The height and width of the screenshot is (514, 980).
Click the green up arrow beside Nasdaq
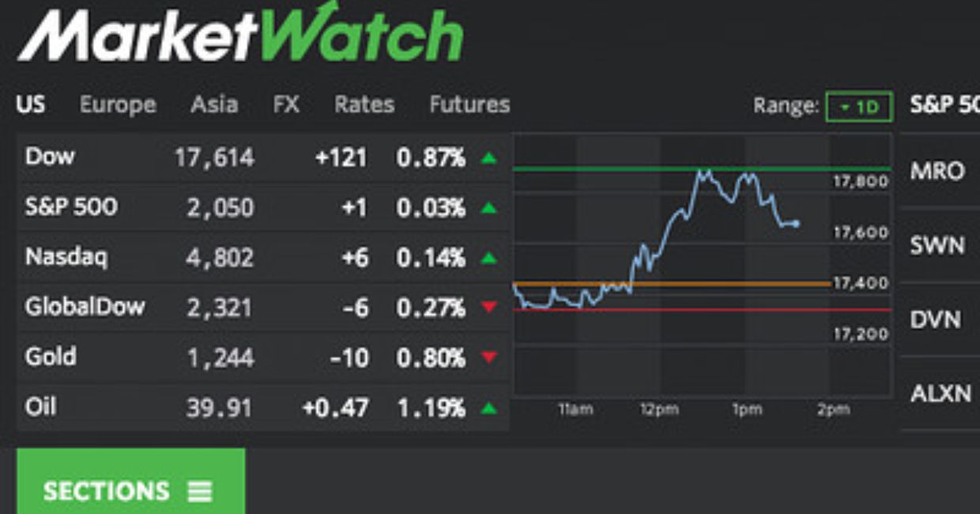(490, 257)
